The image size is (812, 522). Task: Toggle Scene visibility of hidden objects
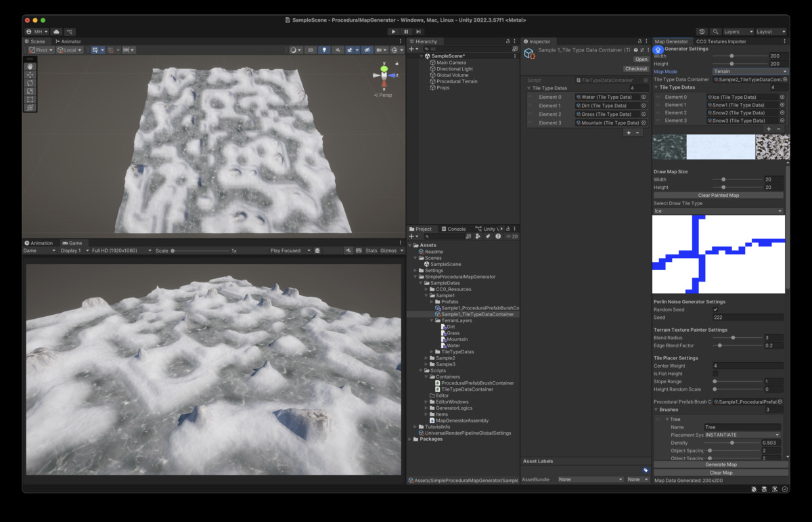[367, 50]
